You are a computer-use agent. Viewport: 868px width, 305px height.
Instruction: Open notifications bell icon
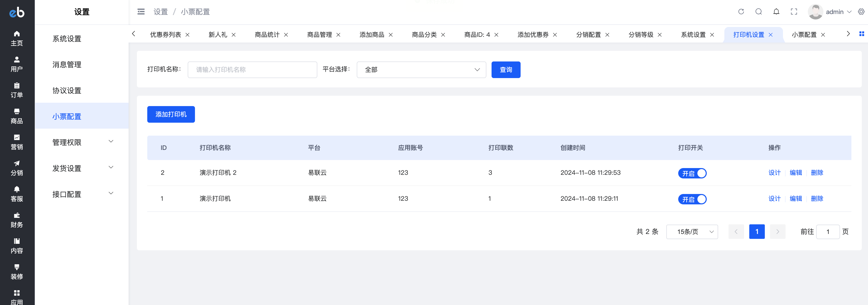776,12
